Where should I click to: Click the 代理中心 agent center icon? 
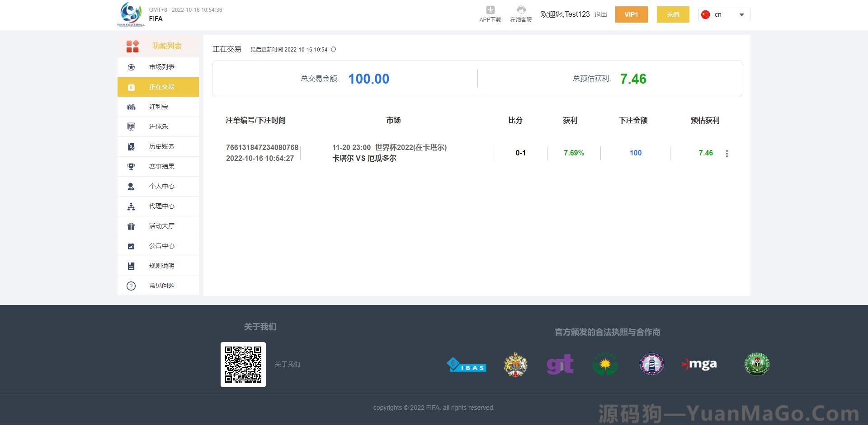click(x=131, y=206)
